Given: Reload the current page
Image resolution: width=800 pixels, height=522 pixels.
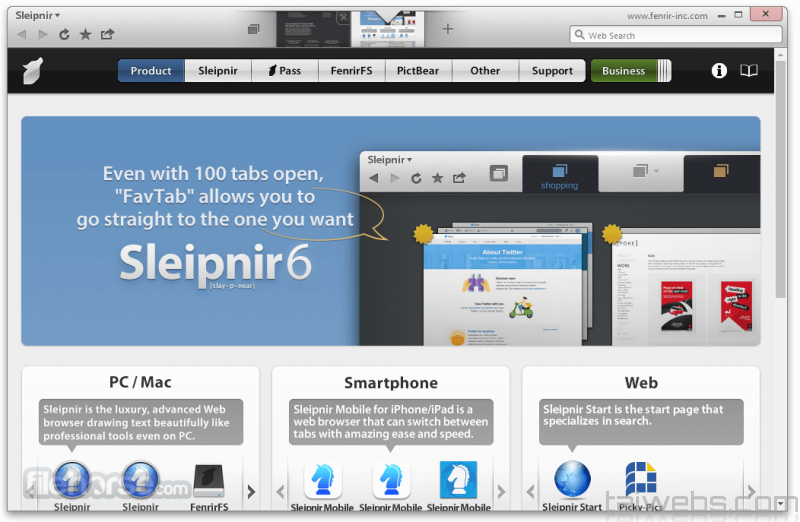Looking at the screenshot, I should (x=64, y=34).
